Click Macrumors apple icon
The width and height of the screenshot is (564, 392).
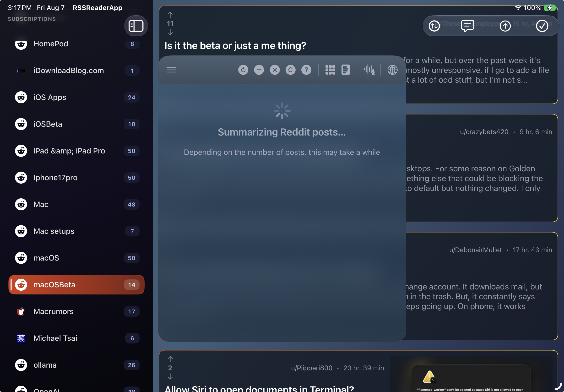pos(21,311)
